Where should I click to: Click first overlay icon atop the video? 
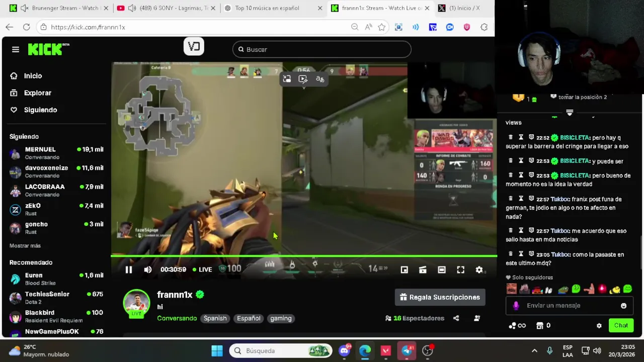[287, 79]
